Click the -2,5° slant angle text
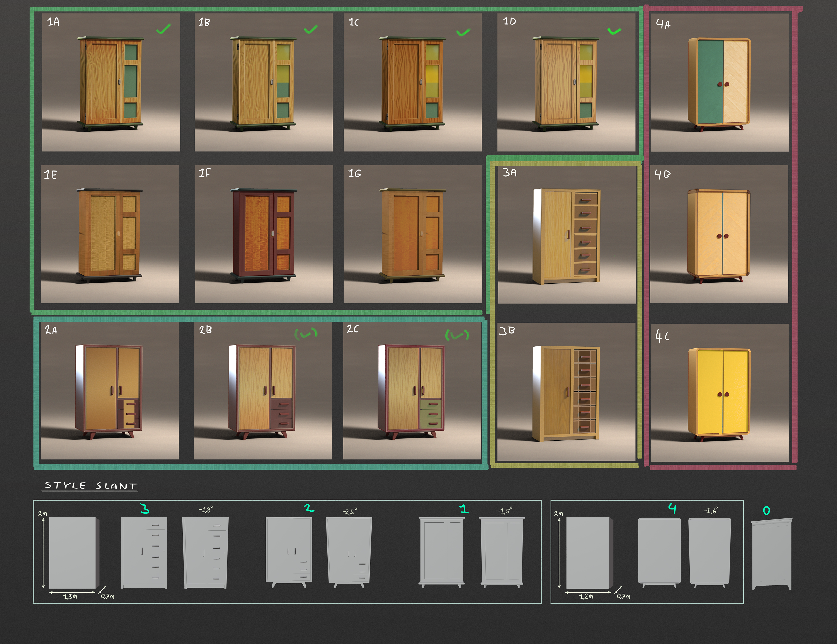This screenshot has width=837, height=644. tap(350, 512)
